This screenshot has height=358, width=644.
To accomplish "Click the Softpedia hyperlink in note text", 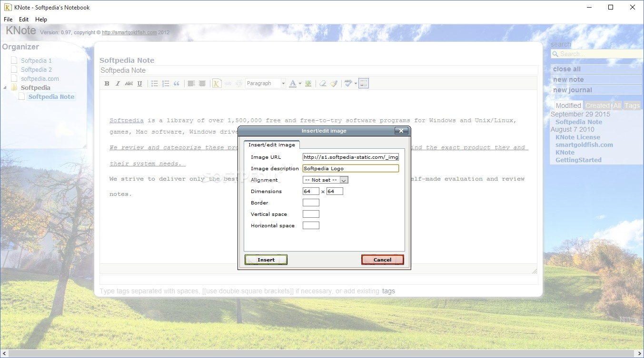I will tap(127, 121).
